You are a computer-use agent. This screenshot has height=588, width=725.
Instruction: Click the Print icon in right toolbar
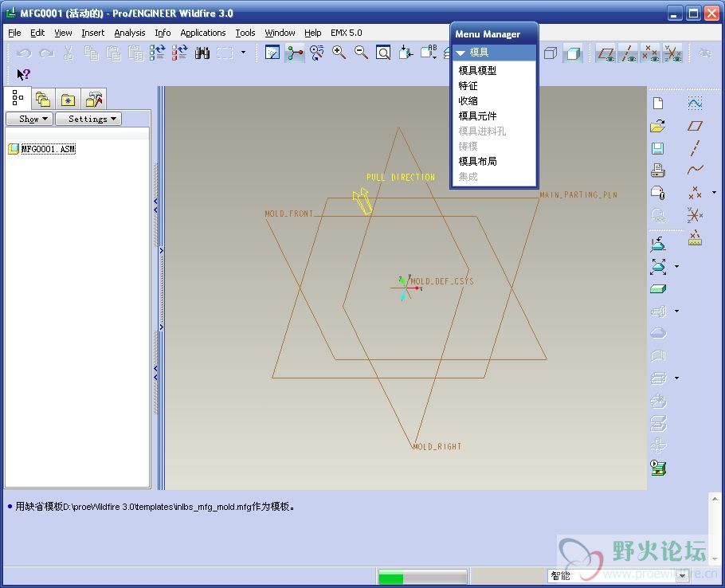658,171
